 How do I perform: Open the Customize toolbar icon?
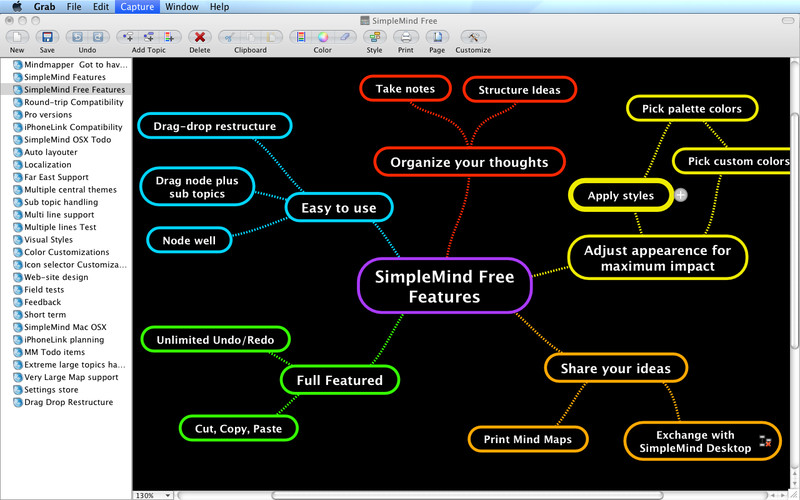coord(473,37)
